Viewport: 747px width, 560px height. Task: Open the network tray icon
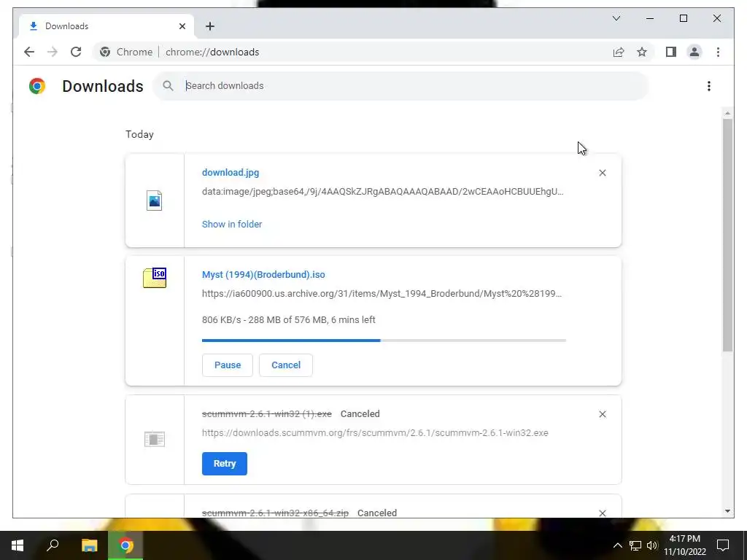coord(635,545)
